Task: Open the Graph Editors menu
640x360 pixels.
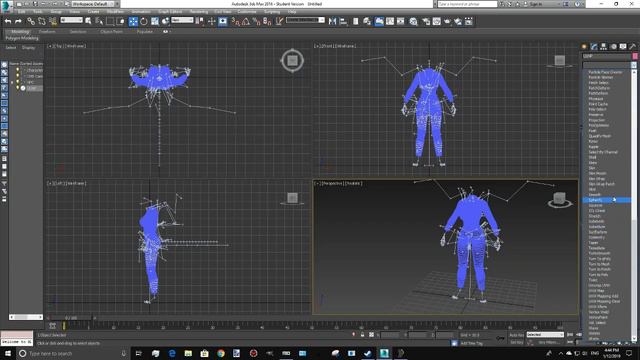Action: 170,11
